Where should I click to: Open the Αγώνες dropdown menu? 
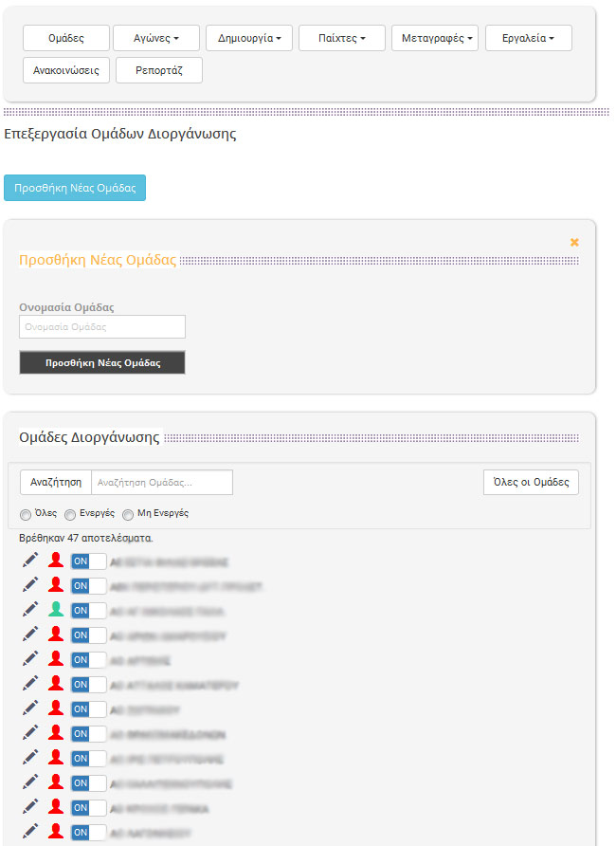156,38
